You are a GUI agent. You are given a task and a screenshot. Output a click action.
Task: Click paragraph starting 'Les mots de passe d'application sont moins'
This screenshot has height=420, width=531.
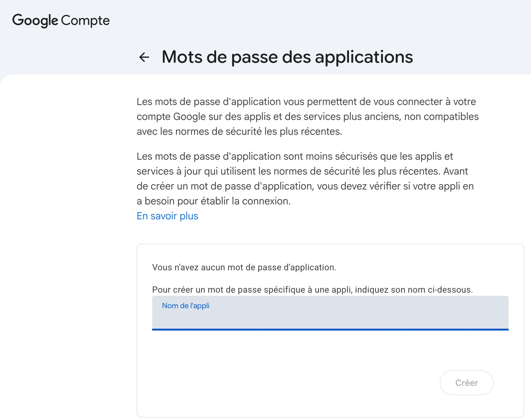pyautogui.click(x=306, y=179)
